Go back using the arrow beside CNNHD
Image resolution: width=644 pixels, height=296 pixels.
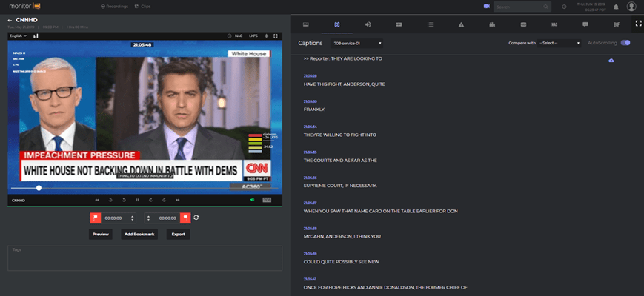pyautogui.click(x=10, y=20)
